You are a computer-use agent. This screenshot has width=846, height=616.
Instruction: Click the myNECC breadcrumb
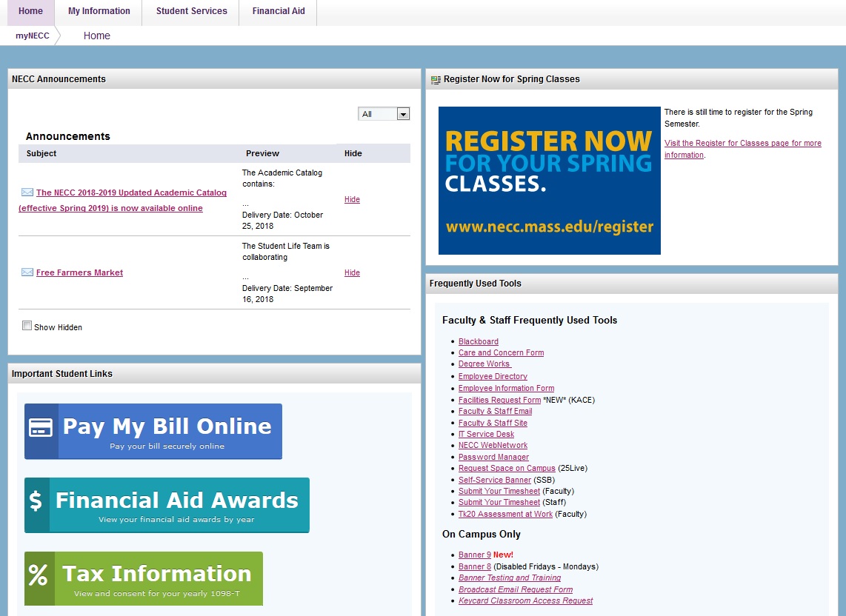pyautogui.click(x=33, y=36)
